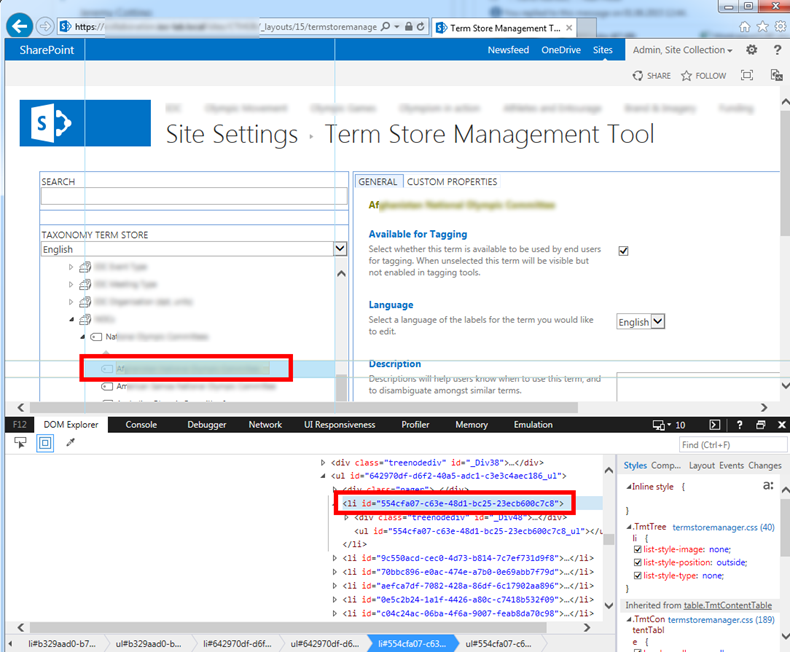
Task: Disable the list-style-position CSS property
Action: (637, 562)
